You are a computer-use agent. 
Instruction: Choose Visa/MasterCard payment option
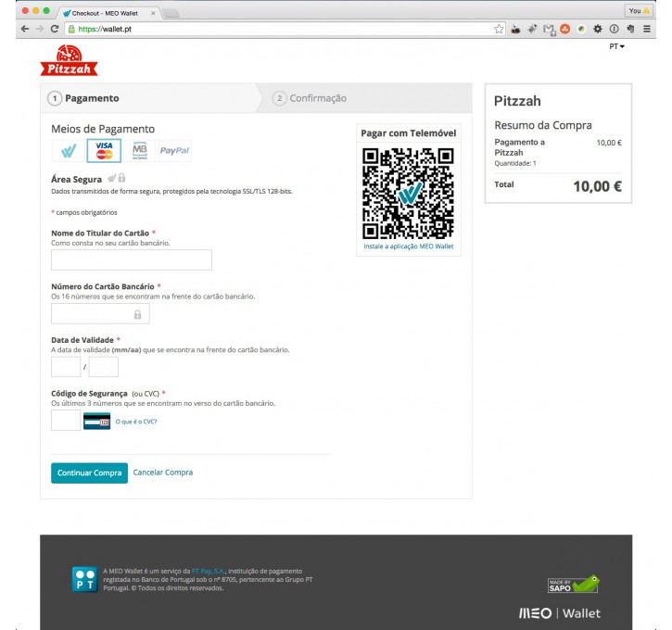click(104, 150)
